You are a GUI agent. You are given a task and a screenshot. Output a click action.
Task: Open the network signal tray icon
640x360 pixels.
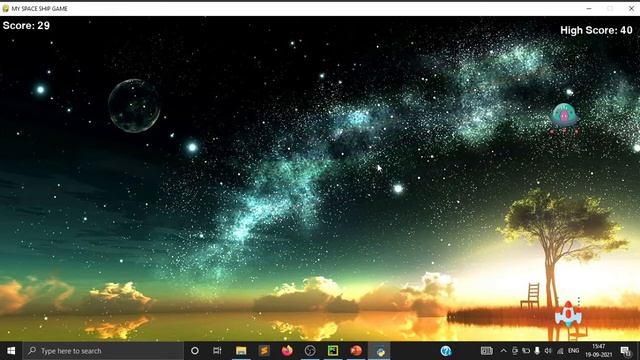click(x=560, y=351)
